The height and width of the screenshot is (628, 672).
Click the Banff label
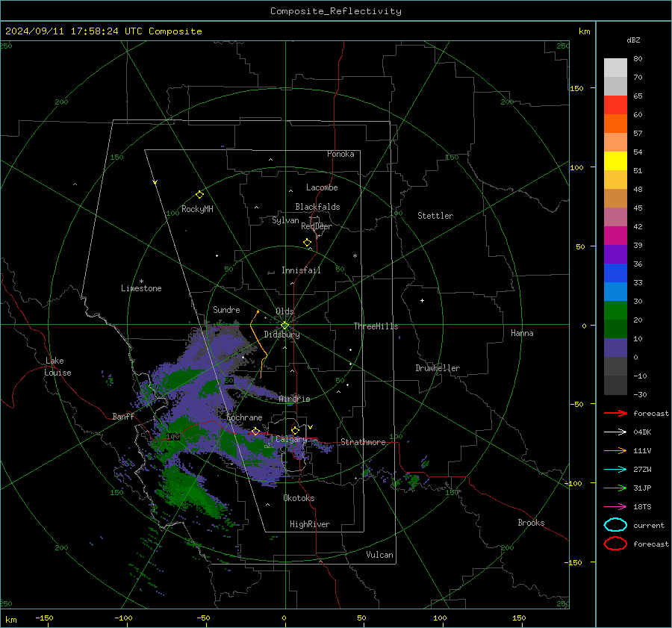(x=123, y=416)
